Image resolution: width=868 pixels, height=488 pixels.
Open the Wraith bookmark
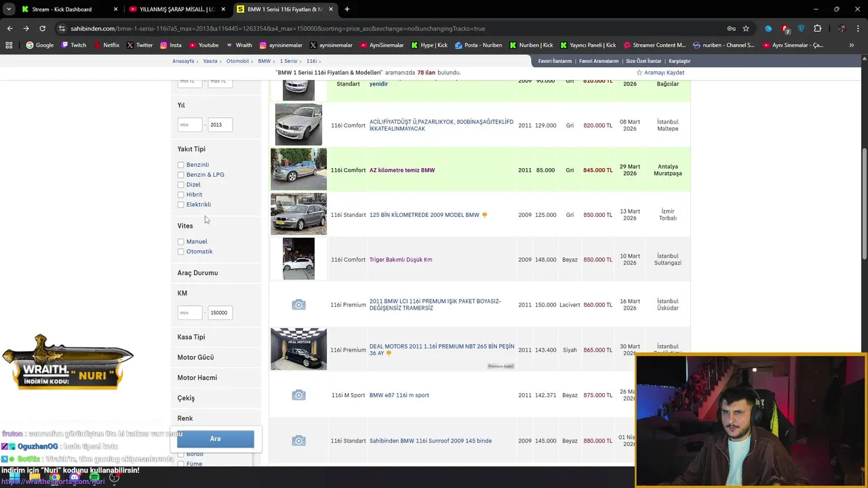(x=239, y=45)
